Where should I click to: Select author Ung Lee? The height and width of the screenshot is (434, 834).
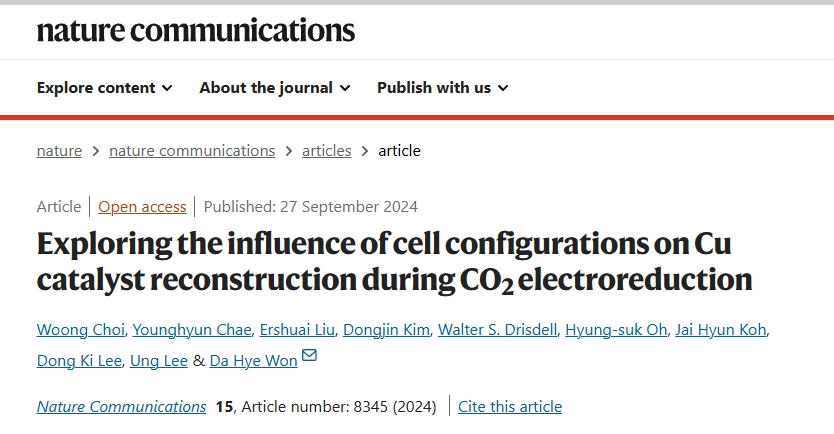click(159, 361)
